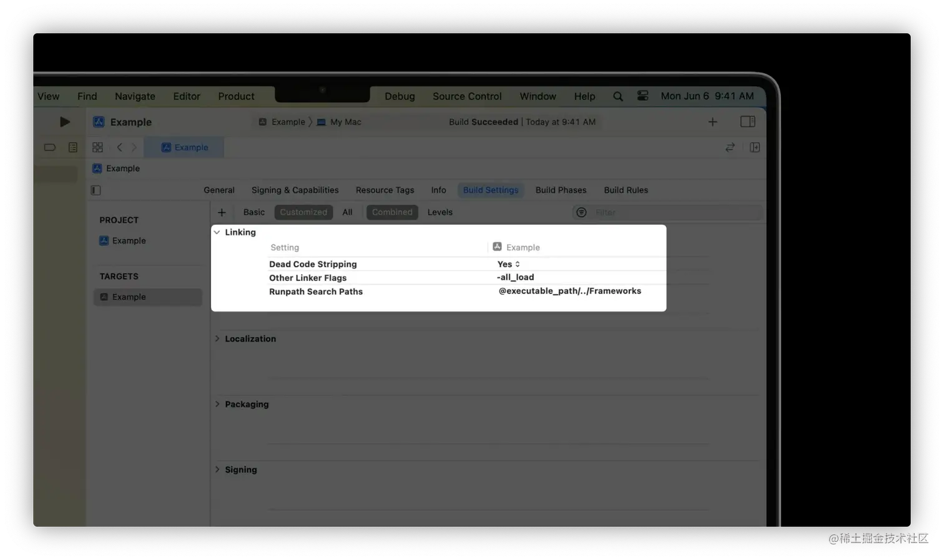Select the Levels view
944x560 pixels.
click(440, 212)
